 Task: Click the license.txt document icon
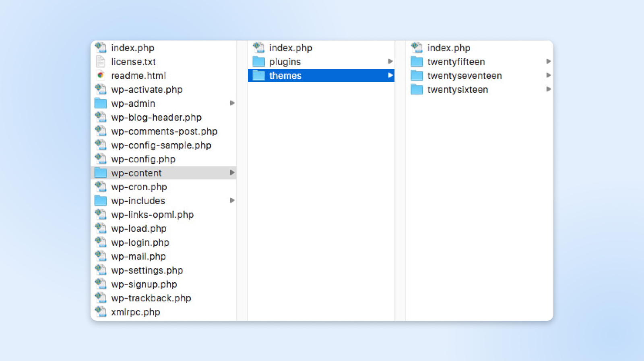[100, 62]
